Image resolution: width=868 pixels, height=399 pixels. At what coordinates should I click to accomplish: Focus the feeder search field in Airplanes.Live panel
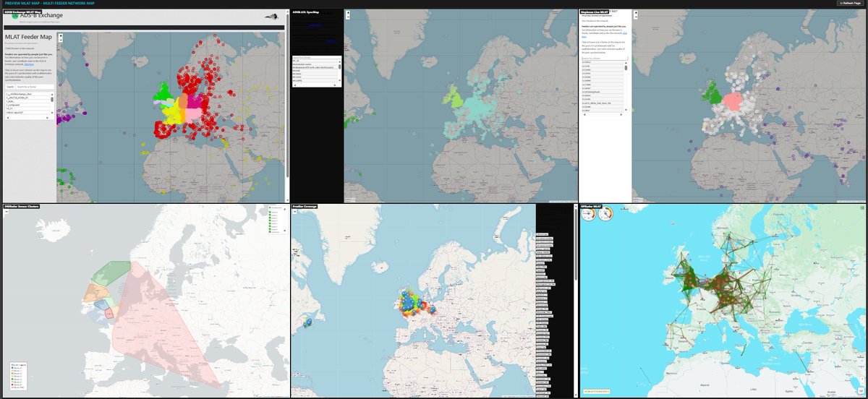click(605, 59)
